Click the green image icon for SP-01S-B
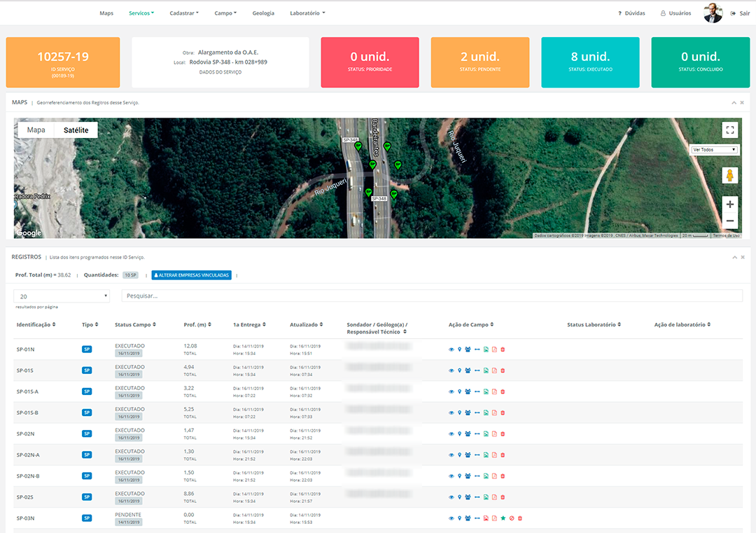Image resolution: width=756 pixels, height=533 pixels. [486, 413]
